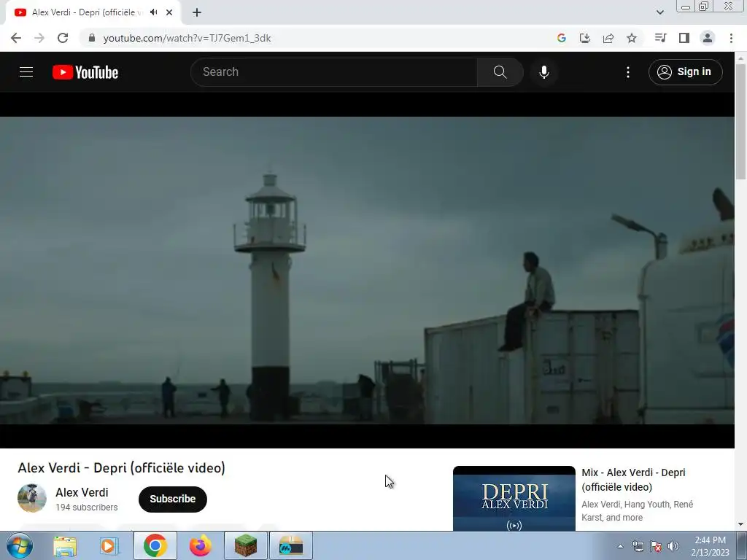
Task: Open Google icon in address bar
Action: point(561,38)
